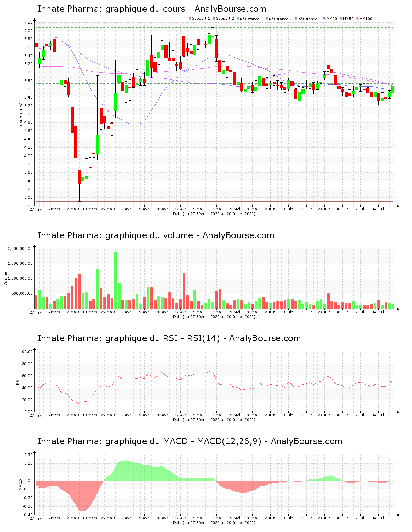
Task: Select the MM50 legend label
Action: 348,19
